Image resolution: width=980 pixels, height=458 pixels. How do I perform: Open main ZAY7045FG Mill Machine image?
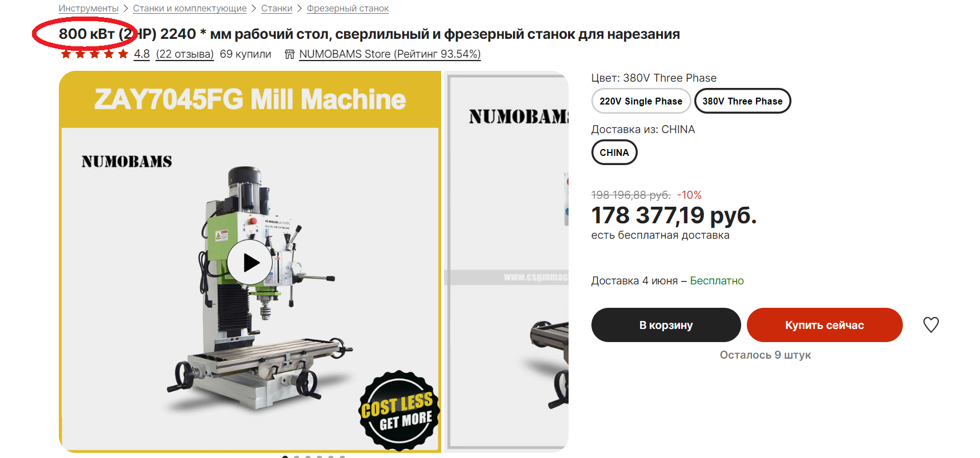250,262
